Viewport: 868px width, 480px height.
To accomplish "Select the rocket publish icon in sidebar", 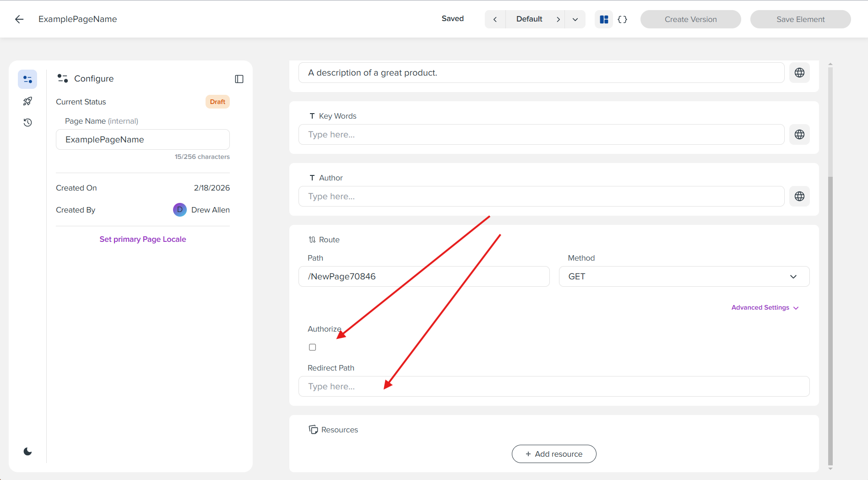I will (x=27, y=101).
